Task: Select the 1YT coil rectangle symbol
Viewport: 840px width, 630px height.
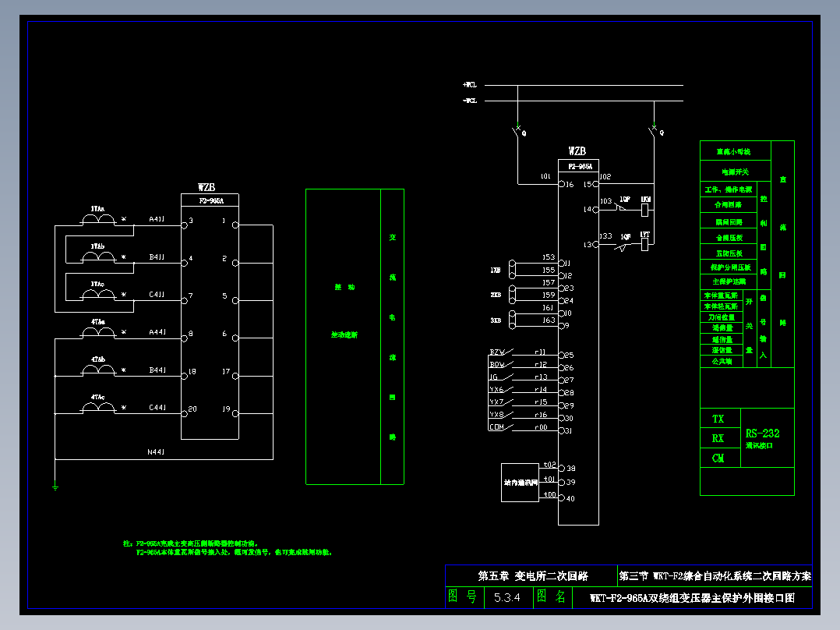Action: coord(645,245)
